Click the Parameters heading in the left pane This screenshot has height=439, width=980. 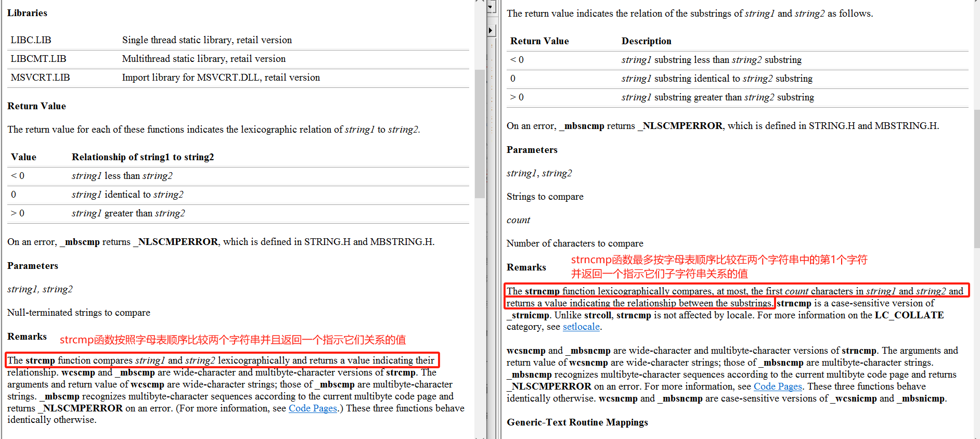(x=33, y=266)
